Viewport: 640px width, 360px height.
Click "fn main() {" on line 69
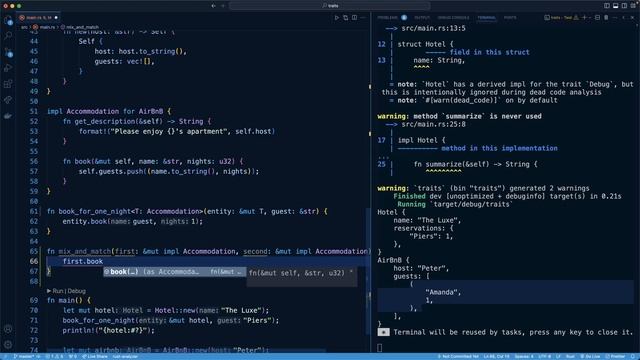[x=69, y=300]
